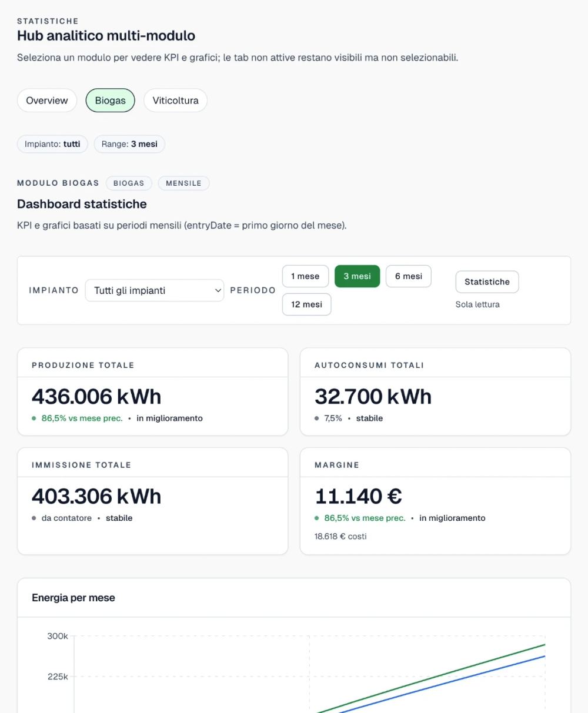Click the MENSILE tag badge

(x=183, y=183)
